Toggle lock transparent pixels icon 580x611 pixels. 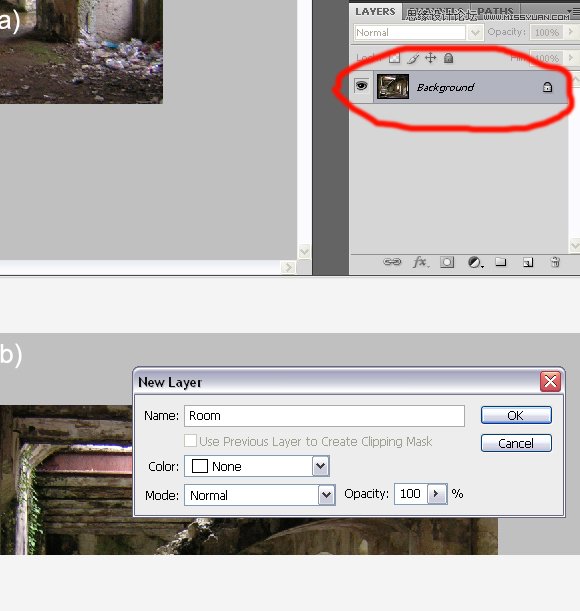(x=394, y=58)
